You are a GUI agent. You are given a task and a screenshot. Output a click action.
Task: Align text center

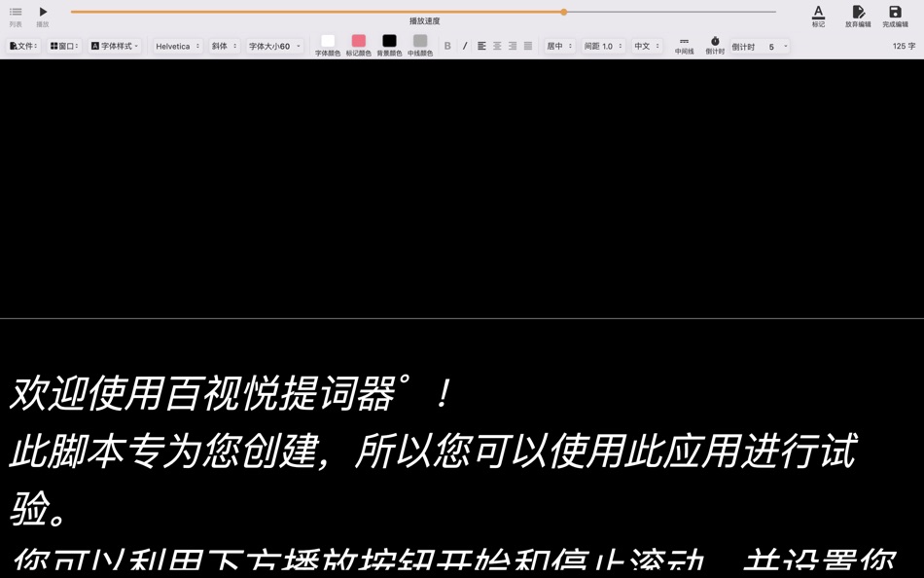pos(497,46)
